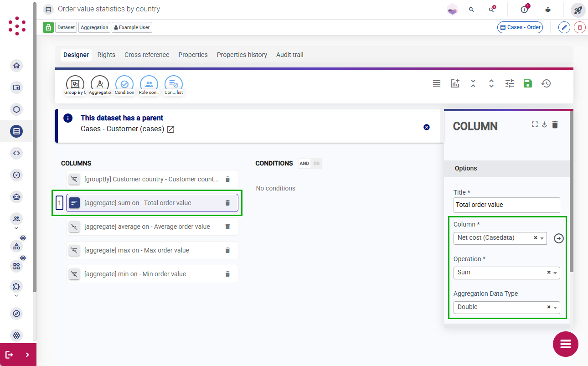Open the code brackets sidebar icon
The width and height of the screenshot is (588, 366).
point(16,153)
